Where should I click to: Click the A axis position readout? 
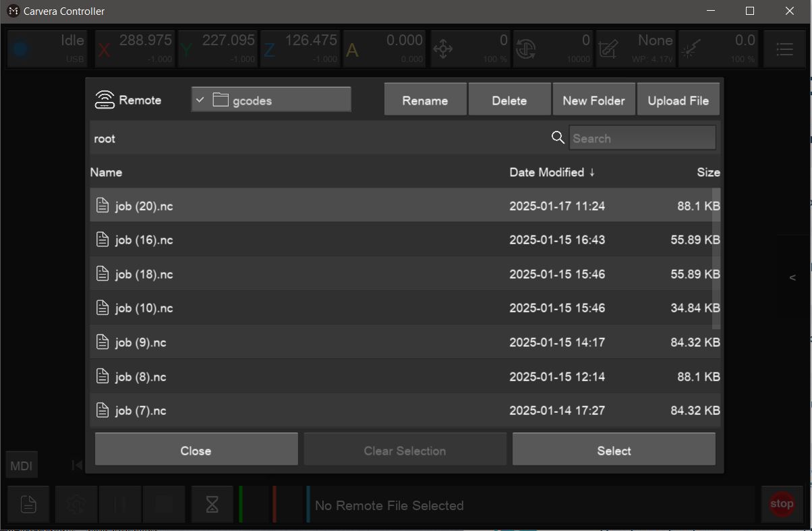point(384,49)
